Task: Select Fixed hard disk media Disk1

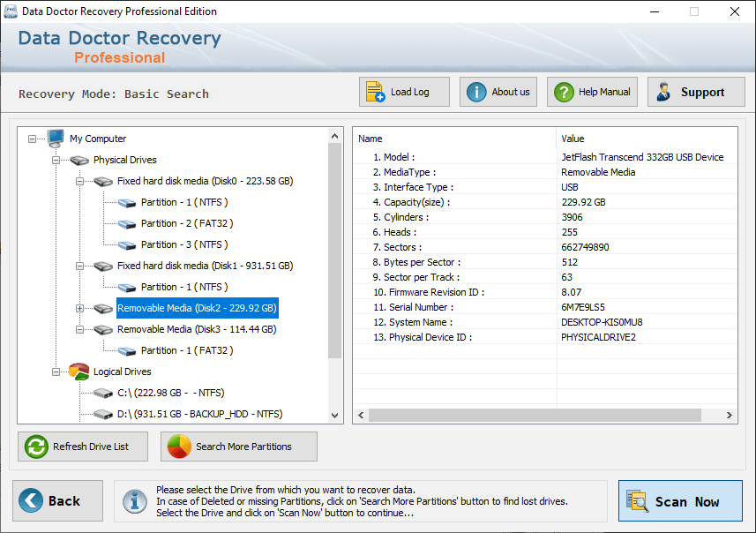Action: (205, 266)
